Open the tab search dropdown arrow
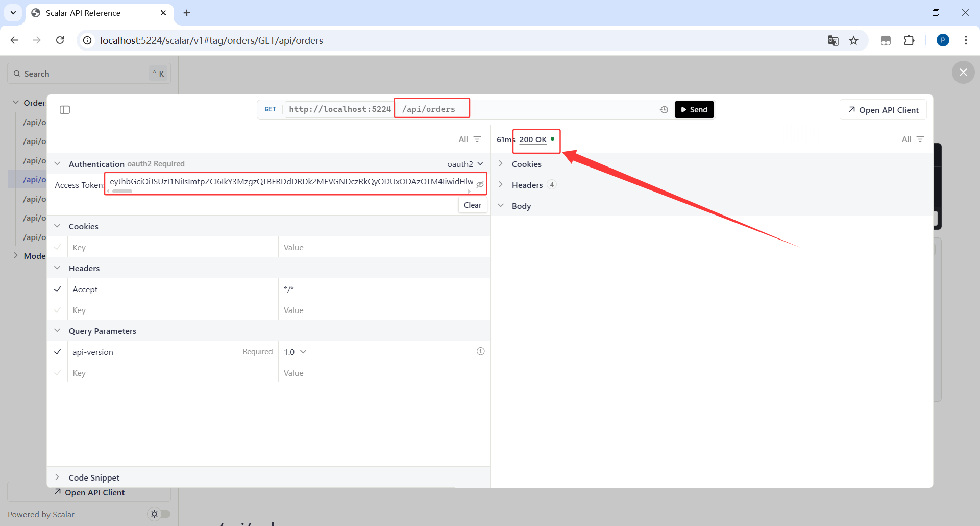The width and height of the screenshot is (980, 526). click(x=13, y=13)
